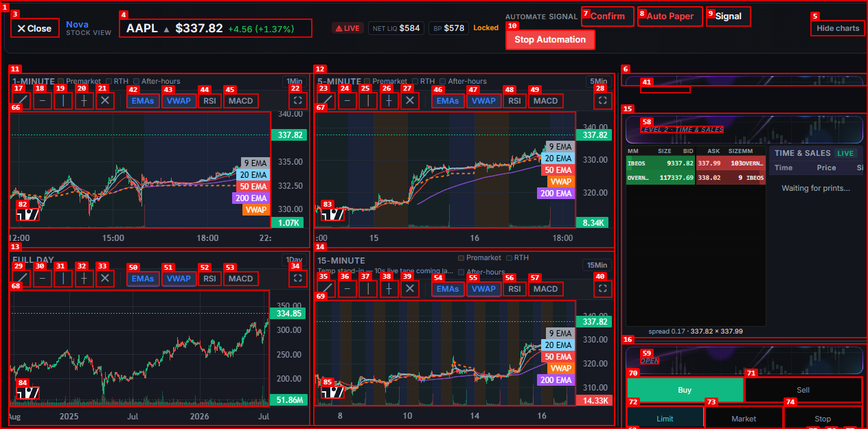Select vertical line tool in 5-Minute chart

[x=367, y=100]
